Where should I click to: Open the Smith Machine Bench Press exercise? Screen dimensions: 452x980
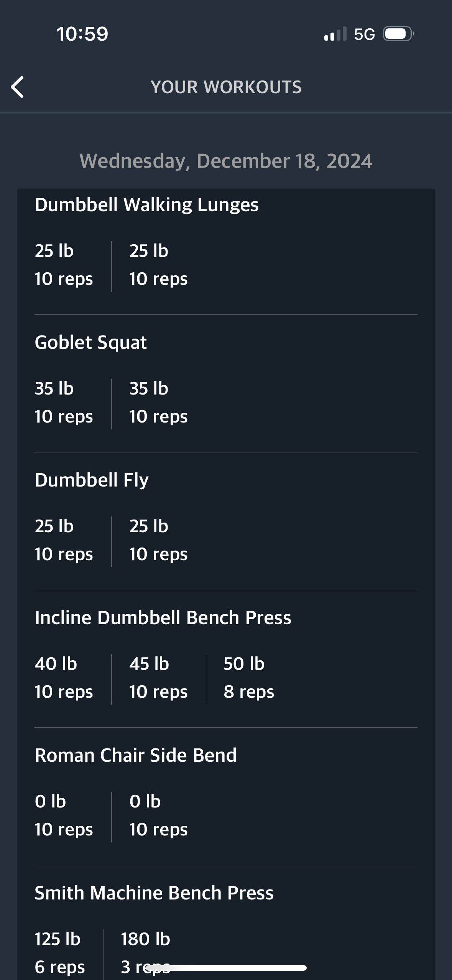[x=154, y=893]
